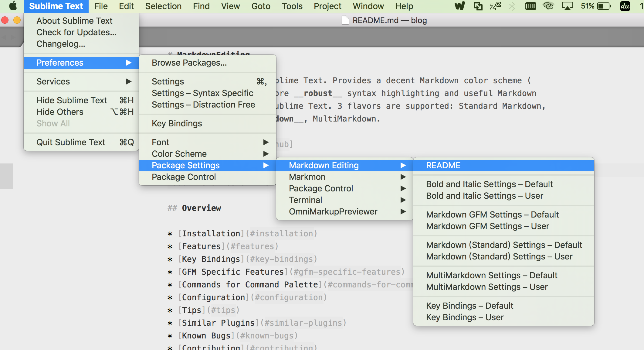Click the README.md document icon in title bar
The image size is (644, 350).
click(345, 20)
